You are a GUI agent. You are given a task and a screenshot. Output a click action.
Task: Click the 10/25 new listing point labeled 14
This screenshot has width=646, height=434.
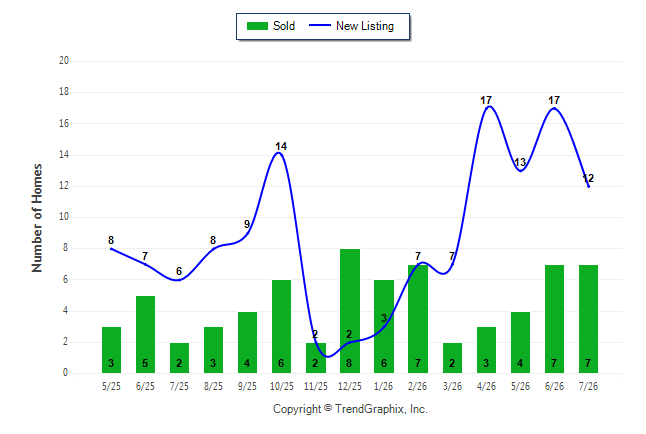(x=279, y=153)
